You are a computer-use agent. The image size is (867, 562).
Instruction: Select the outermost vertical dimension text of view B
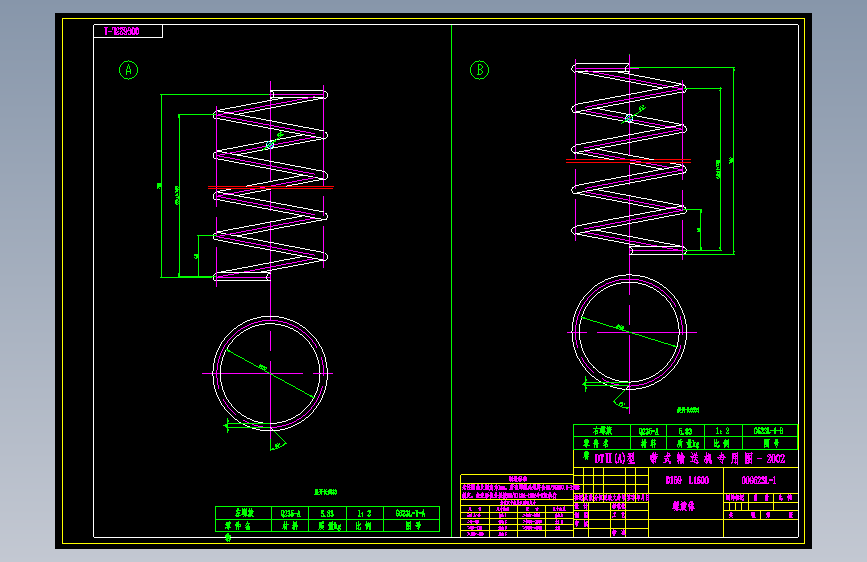(x=730, y=160)
